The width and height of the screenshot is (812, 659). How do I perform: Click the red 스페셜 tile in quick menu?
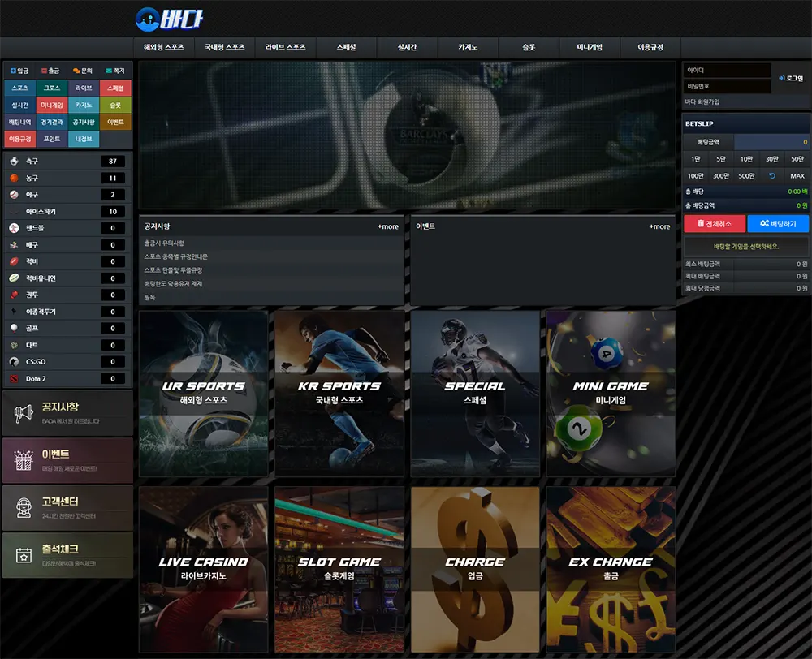[115, 88]
